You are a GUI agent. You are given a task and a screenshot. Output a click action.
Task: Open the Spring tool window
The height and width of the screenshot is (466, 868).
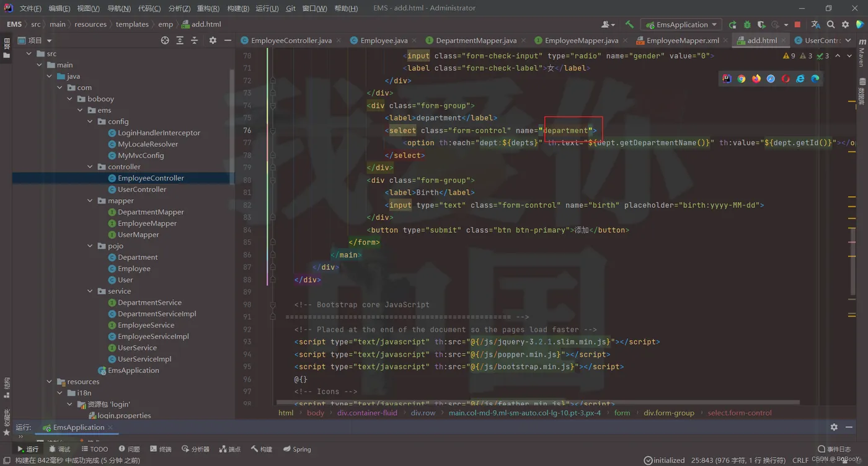pos(297,449)
